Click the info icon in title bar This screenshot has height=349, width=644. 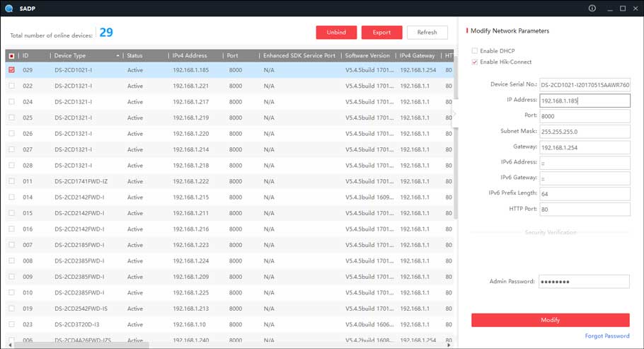tap(592, 8)
